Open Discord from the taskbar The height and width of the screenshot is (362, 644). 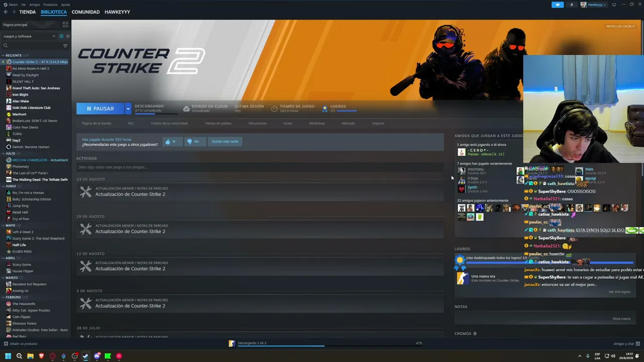pos(97,356)
